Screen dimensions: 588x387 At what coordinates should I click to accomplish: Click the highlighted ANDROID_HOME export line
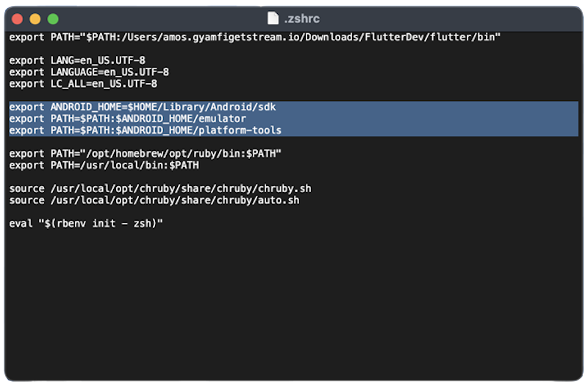point(143,107)
